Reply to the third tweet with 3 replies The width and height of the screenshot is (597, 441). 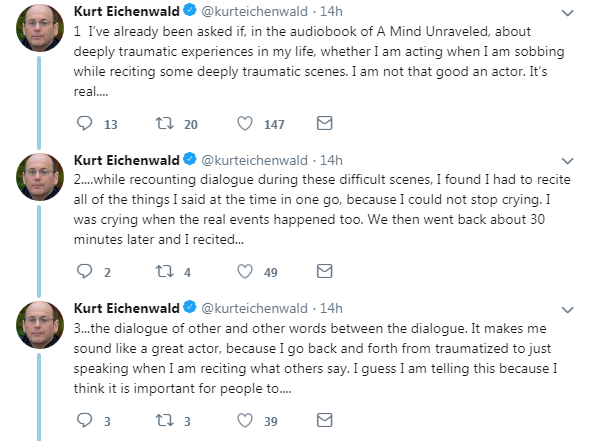pos(85,420)
